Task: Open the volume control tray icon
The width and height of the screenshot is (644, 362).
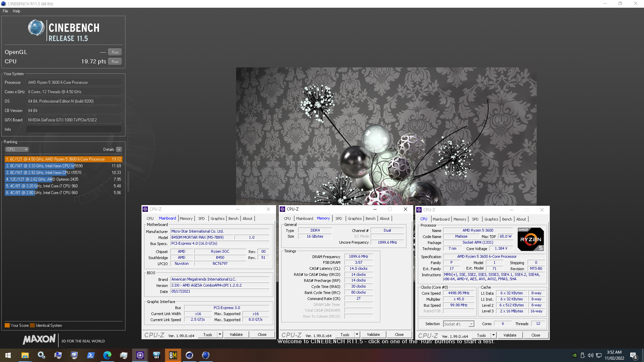Action: [x=591, y=355]
